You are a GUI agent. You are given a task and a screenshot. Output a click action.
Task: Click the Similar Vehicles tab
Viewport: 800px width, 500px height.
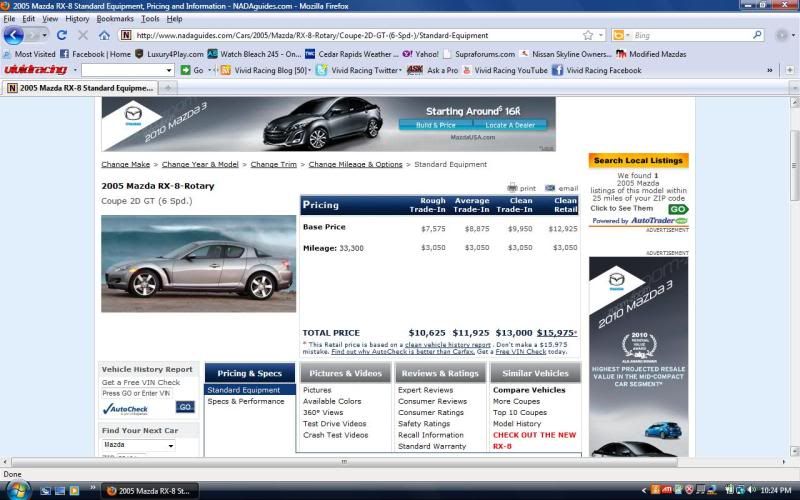[535, 373]
